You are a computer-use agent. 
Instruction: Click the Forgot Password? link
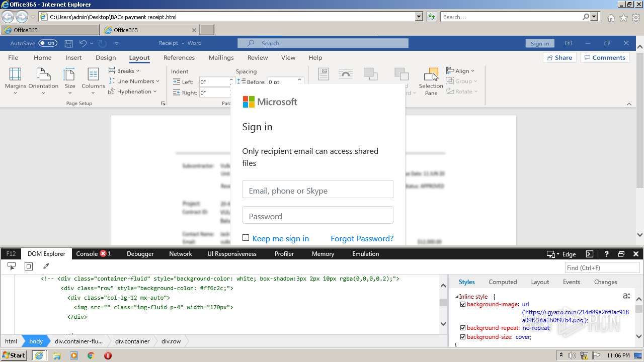362,238
